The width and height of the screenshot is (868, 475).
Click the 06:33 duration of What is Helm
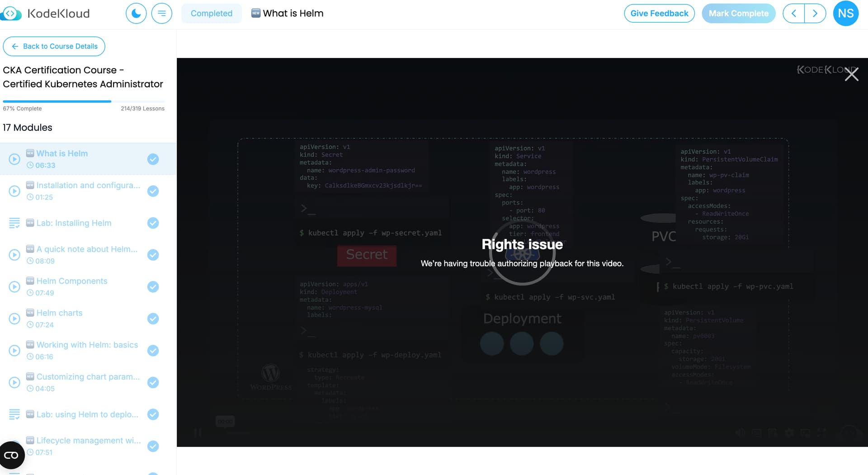click(x=45, y=165)
